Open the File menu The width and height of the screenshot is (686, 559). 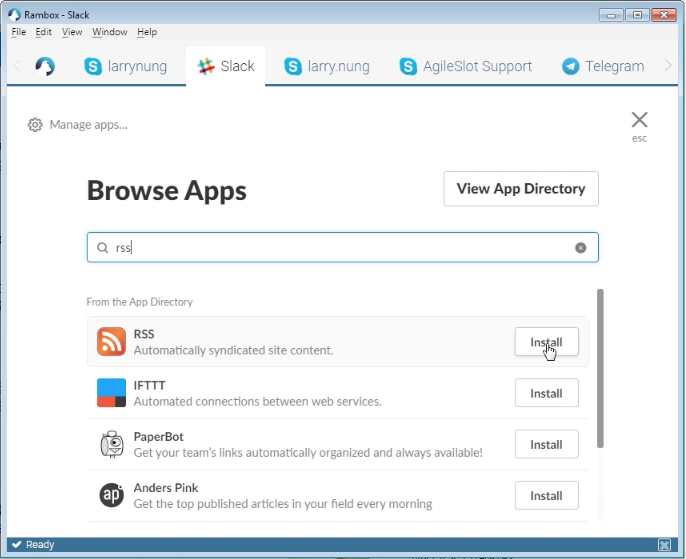[18, 32]
